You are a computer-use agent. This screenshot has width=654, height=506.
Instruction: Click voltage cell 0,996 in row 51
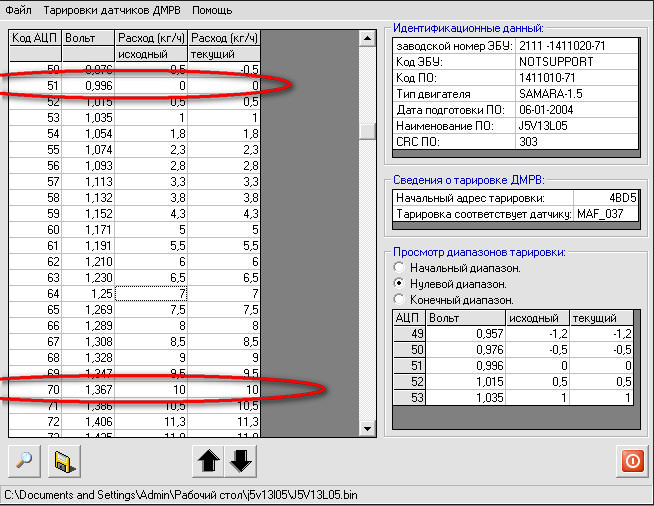coord(88,86)
